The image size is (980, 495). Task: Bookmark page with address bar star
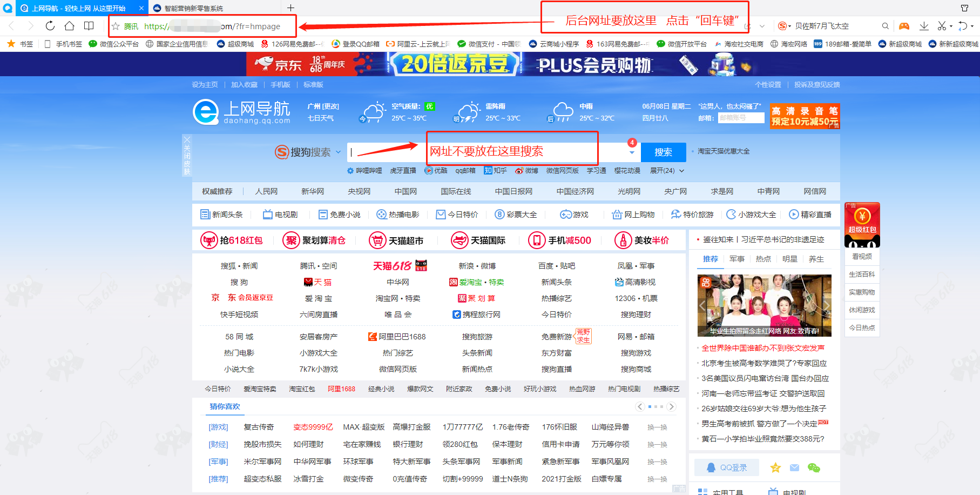116,26
